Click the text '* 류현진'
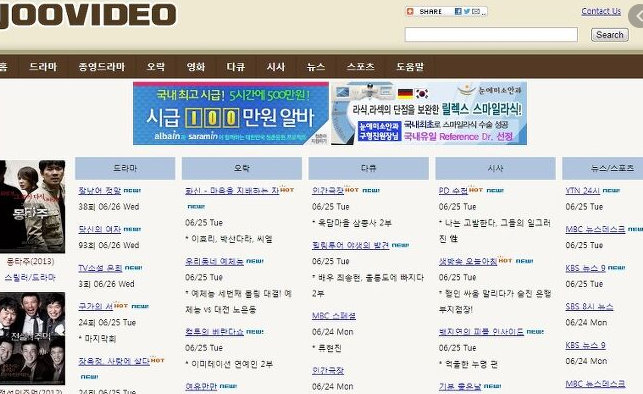 327,348
